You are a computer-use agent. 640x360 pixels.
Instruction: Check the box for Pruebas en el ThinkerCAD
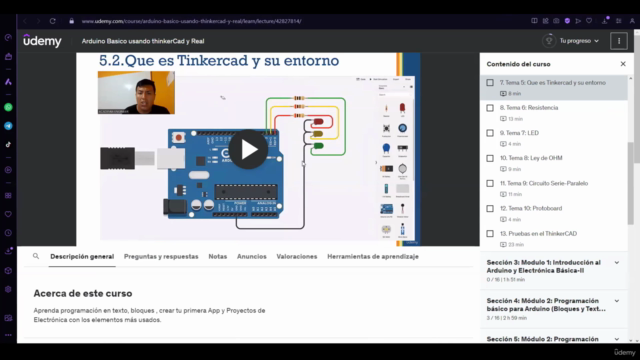(x=490, y=233)
